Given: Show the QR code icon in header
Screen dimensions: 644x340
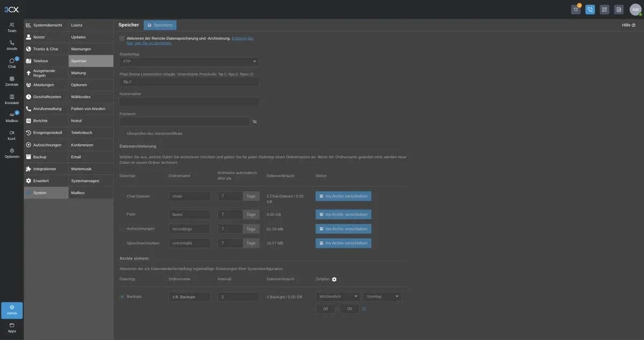Looking at the screenshot, I should point(604,10).
